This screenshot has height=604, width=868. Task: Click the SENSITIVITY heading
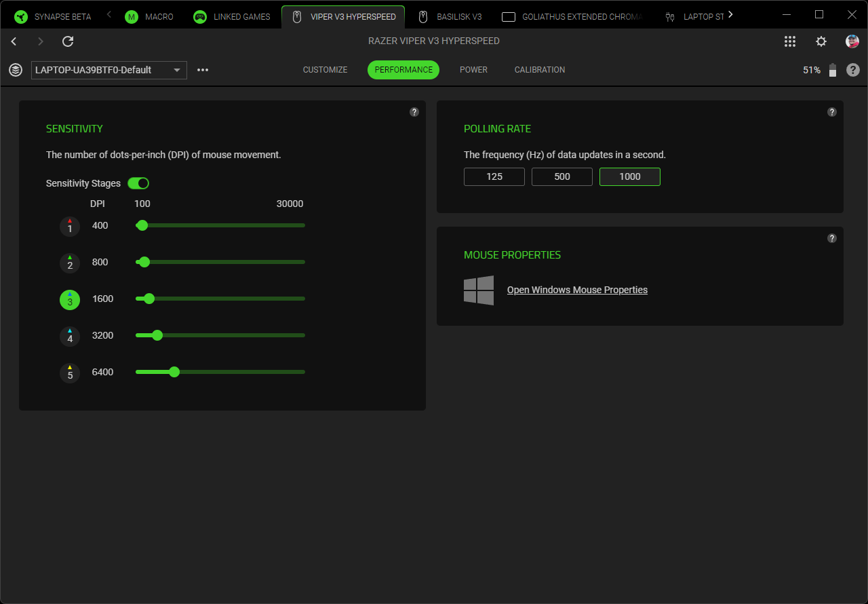click(x=75, y=129)
